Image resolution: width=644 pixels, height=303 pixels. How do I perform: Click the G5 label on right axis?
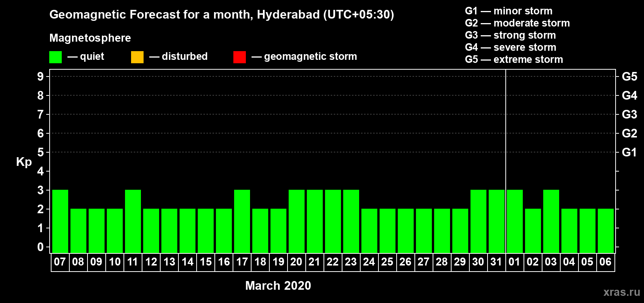pyautogui.click(x=630, y=77)
